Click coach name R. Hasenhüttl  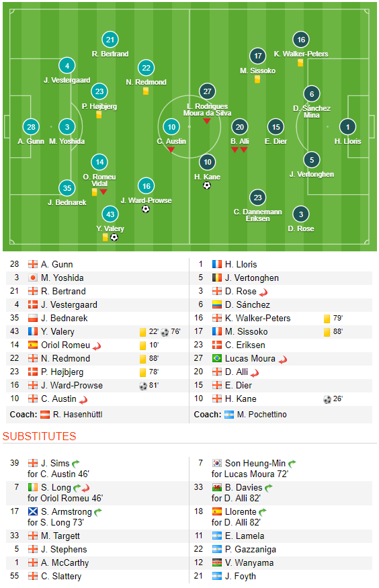77,415
